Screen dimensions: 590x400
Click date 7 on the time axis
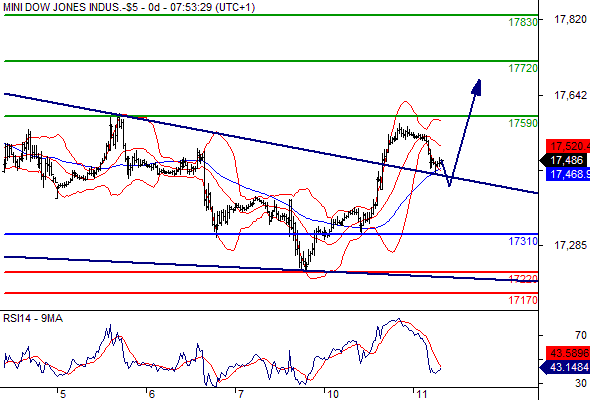pyautogui.click(x=240, y=394)
